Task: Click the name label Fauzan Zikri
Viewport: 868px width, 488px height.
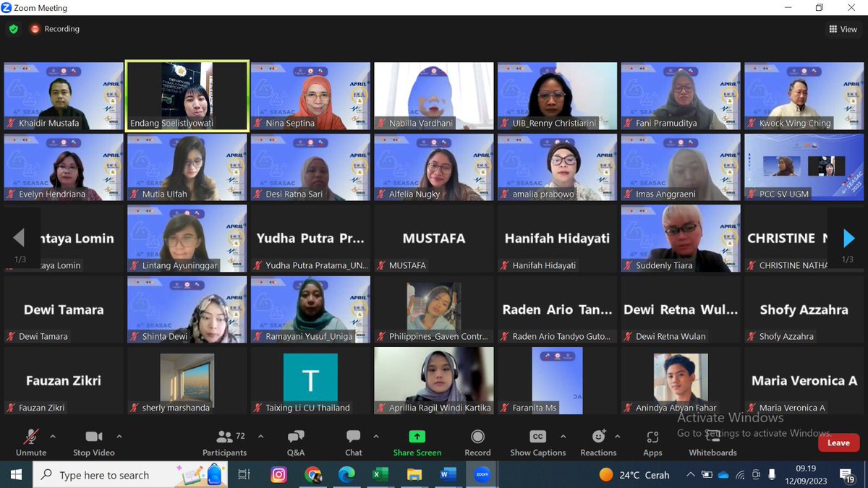Action: click(x=42, y=408)
